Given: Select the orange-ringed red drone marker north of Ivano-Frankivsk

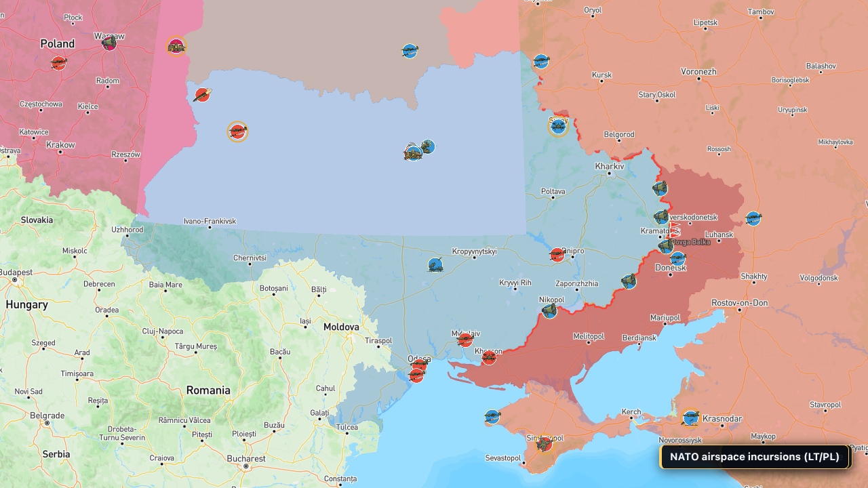Looking at the screenshot, I should [237, 131].
